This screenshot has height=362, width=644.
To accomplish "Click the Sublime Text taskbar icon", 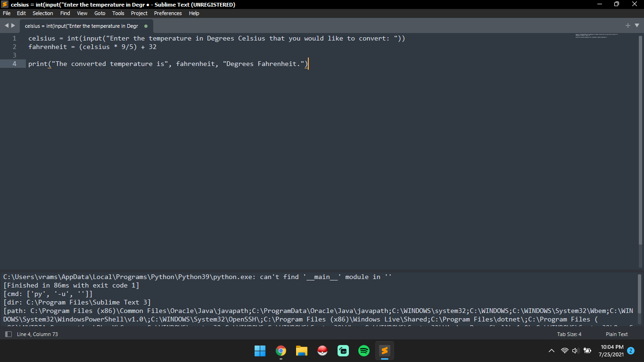I will 385,351.
